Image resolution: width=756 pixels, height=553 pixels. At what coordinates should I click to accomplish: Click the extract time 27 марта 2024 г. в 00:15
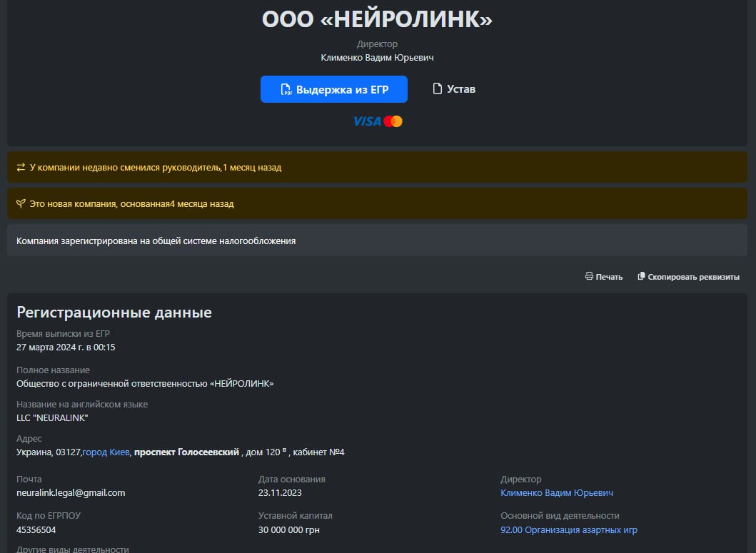66,347
